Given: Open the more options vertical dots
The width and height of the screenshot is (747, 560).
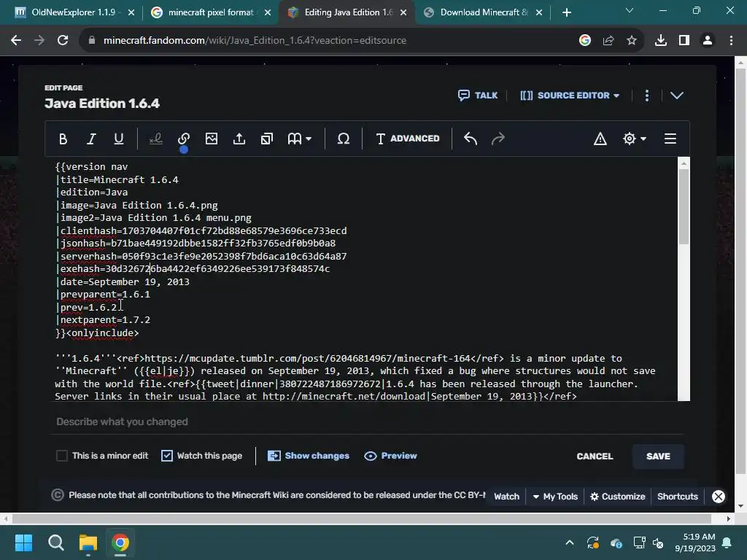Looking at the screenshot, I should (x=646, y=96).
